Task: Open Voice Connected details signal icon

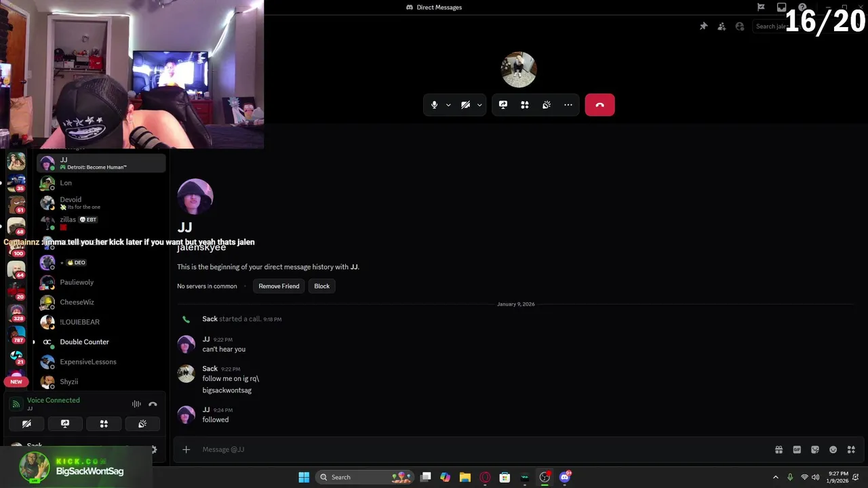Action: [16, 404]
